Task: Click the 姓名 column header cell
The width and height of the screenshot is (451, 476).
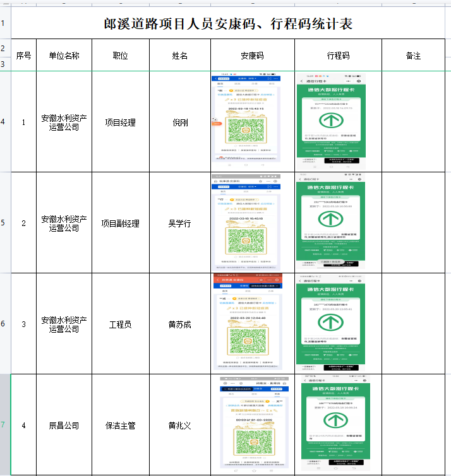Action: 180,56
